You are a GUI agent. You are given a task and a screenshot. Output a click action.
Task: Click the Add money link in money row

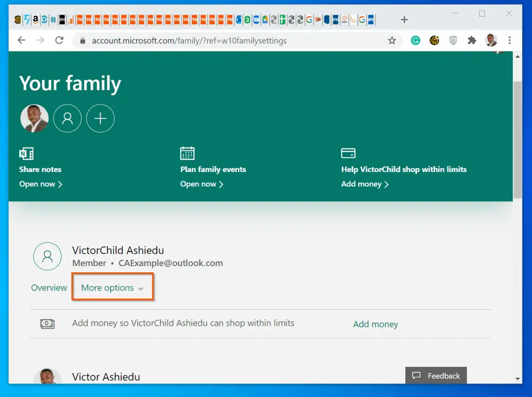click(x=375, y=324)
